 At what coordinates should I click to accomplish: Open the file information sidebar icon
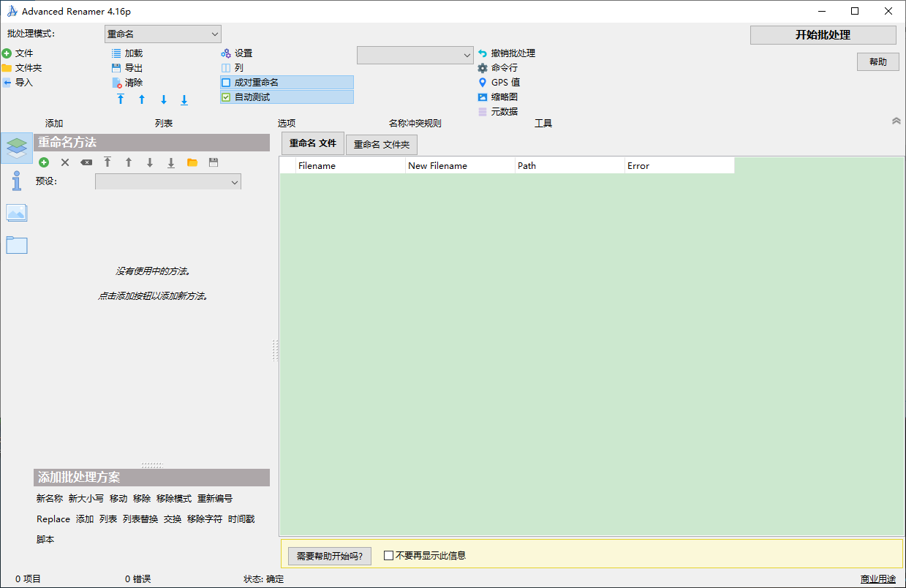[x=17, y=181]
